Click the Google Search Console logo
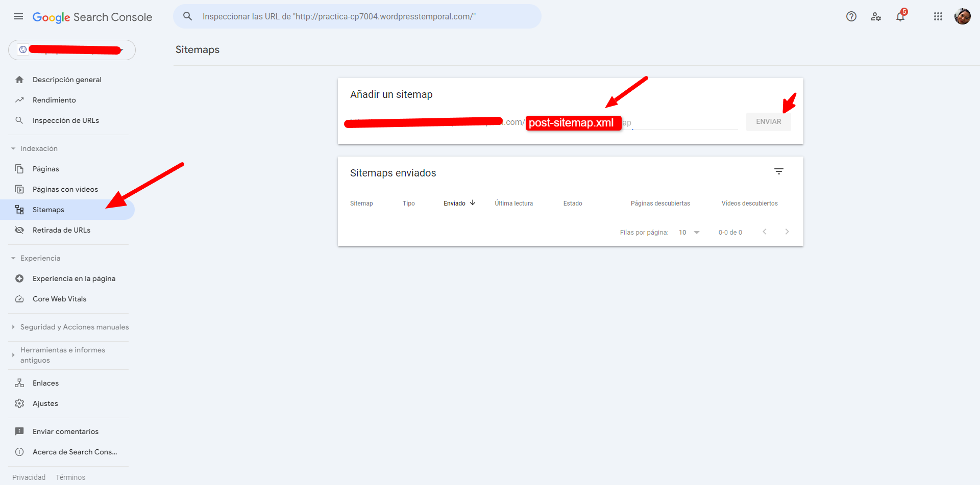Viewport: 980px width, 485px height. (92, 17)
